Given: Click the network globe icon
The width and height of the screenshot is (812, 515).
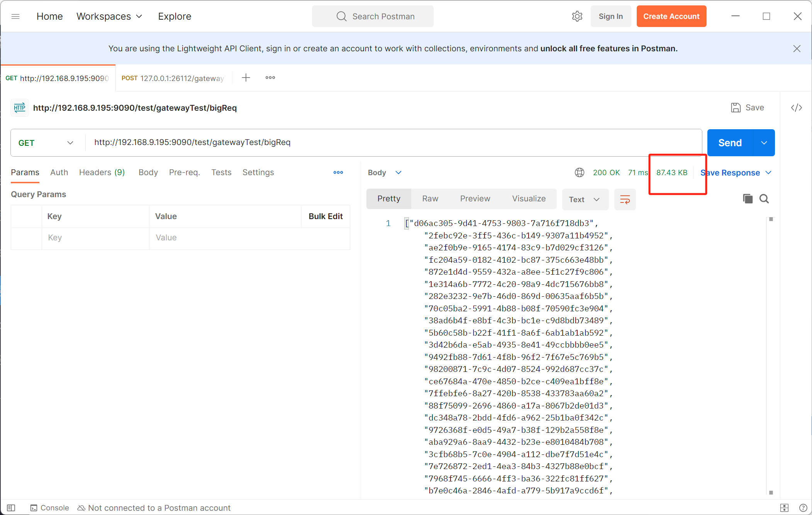Looking at the screenshot, I should (x=579, y=172).
